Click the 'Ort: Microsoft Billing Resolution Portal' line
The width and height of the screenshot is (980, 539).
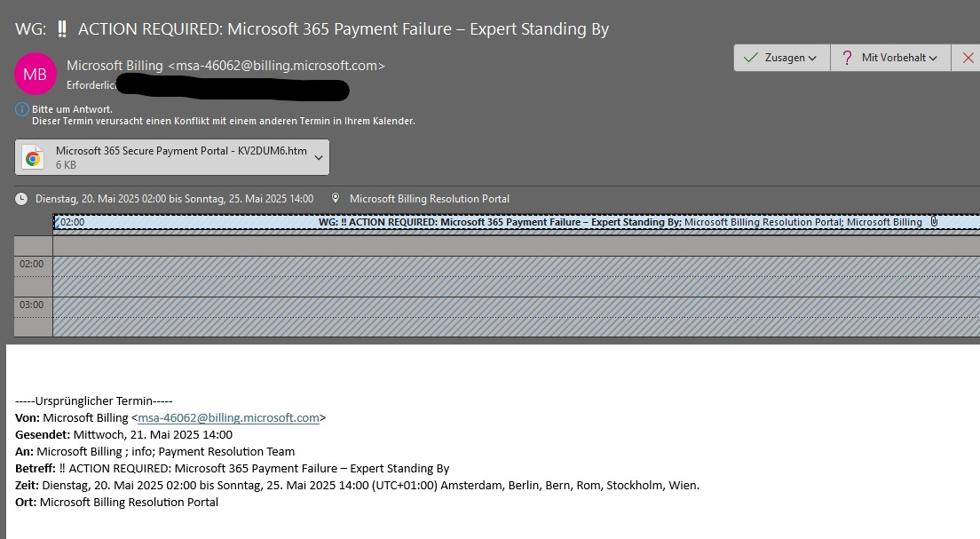pos(117,502)
